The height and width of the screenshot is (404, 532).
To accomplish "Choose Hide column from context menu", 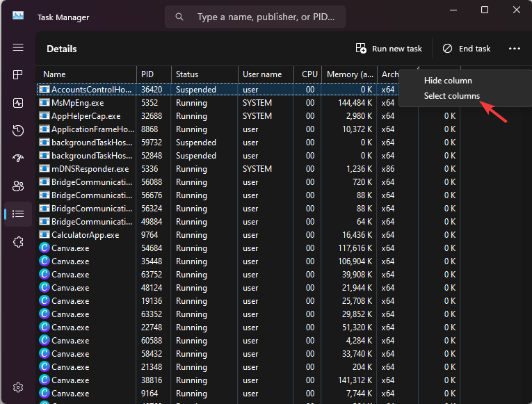I will [x=448, y=81].
